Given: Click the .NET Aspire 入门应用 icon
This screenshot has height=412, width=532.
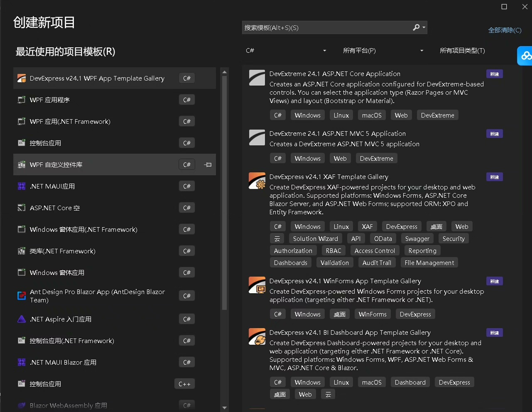Looking at the screenshot, I should pos(22,319).
